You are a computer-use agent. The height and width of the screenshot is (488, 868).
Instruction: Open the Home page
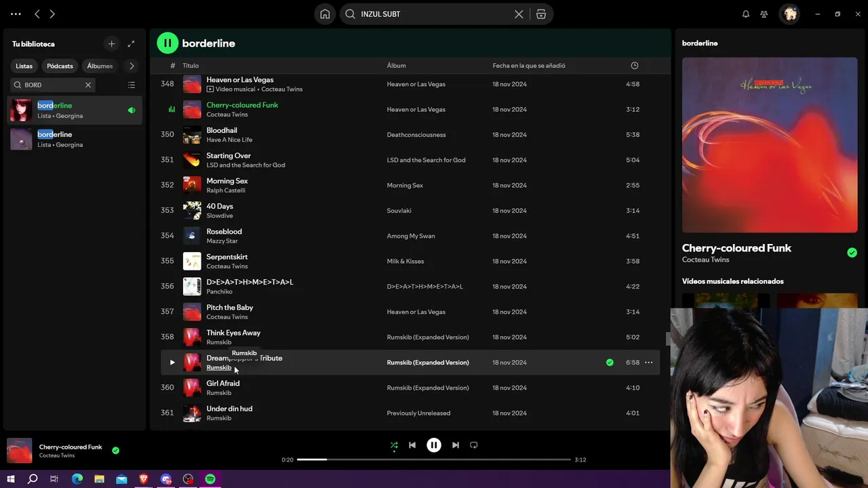[x=325, y=14]
